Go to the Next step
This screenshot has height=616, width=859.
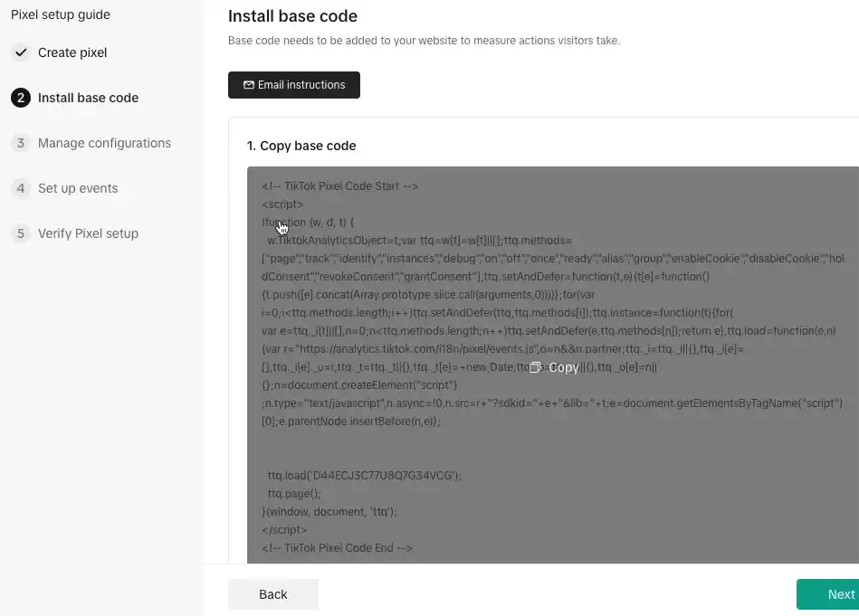click(828, 594)
